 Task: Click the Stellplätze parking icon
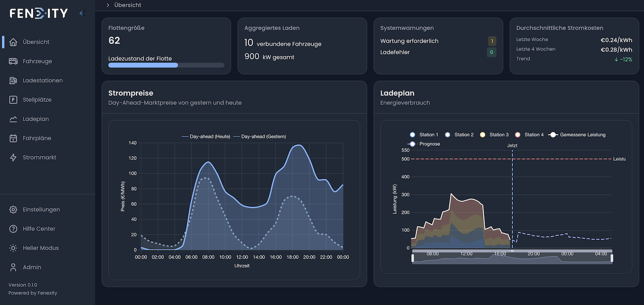(13, 99)
